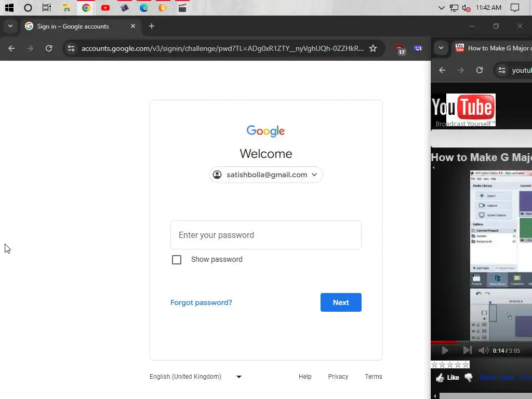Play the YouTube video
Image resolution: width=532 pixels, height=399 pixels.
click(445, 351)
